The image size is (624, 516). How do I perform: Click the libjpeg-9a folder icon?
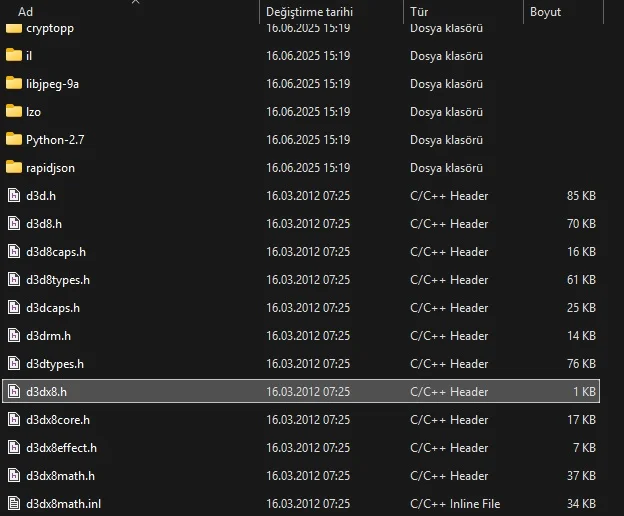pyautogui.click(x=14, y=84)
